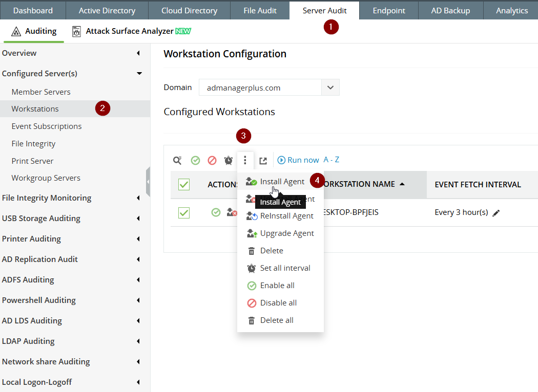The height and width of the screenshot is (392, 538).
Task: Edit event fetch interval with pencil icon
Action: click(496, 213)
